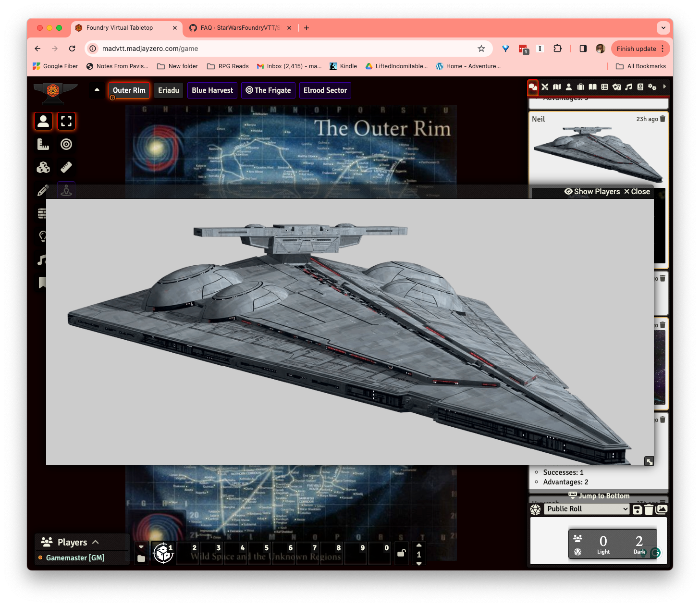Screen dimensions: 700x606
Task: Switch to the Outer Rim scene
Action: (x=129, y=90)
